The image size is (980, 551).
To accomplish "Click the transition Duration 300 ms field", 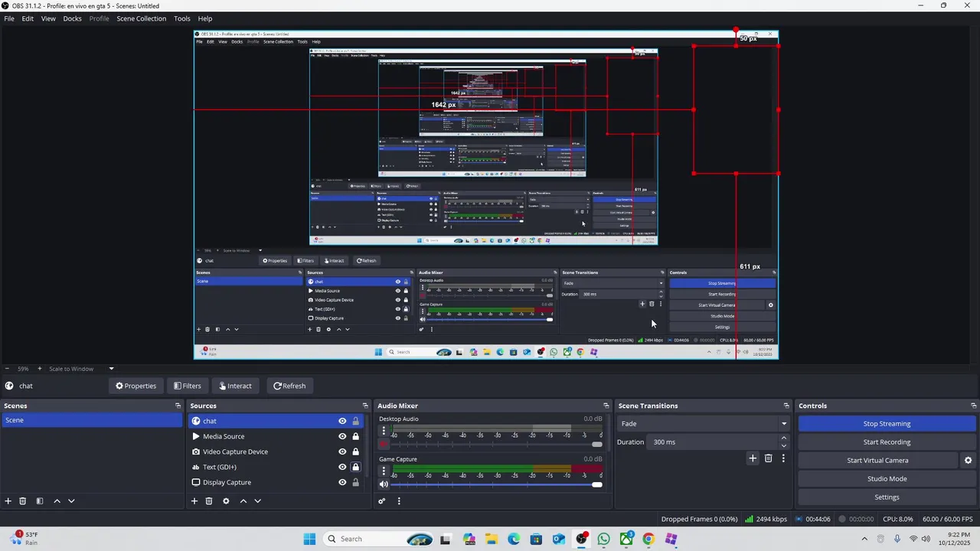I will point(714,442).
